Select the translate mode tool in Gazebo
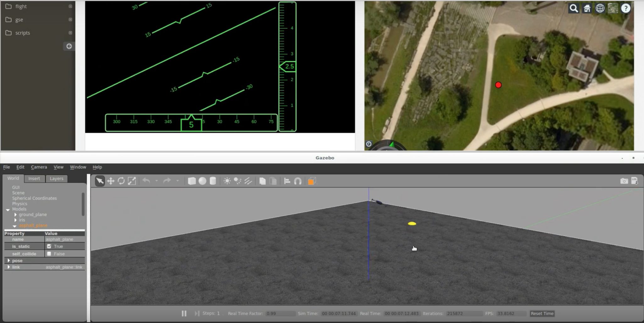The width and height of the screenshot is (644, 323). [x=111, y=181]
